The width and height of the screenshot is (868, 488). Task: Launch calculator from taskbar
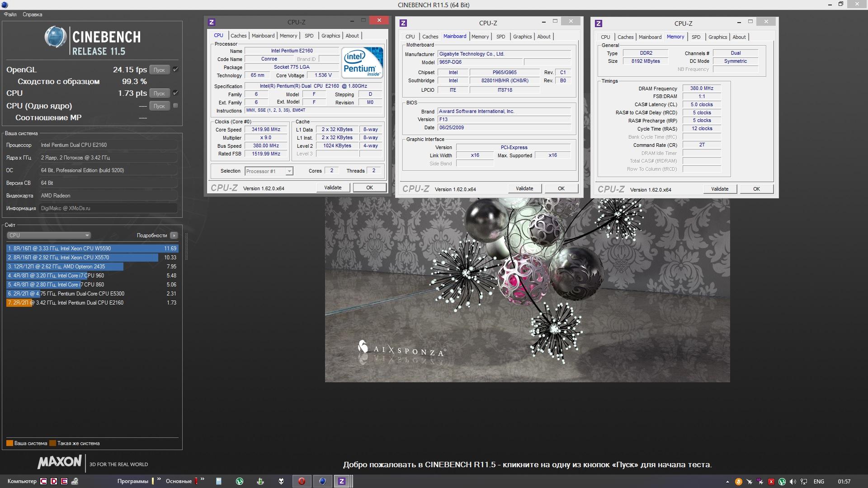click(x=219, y=481)
